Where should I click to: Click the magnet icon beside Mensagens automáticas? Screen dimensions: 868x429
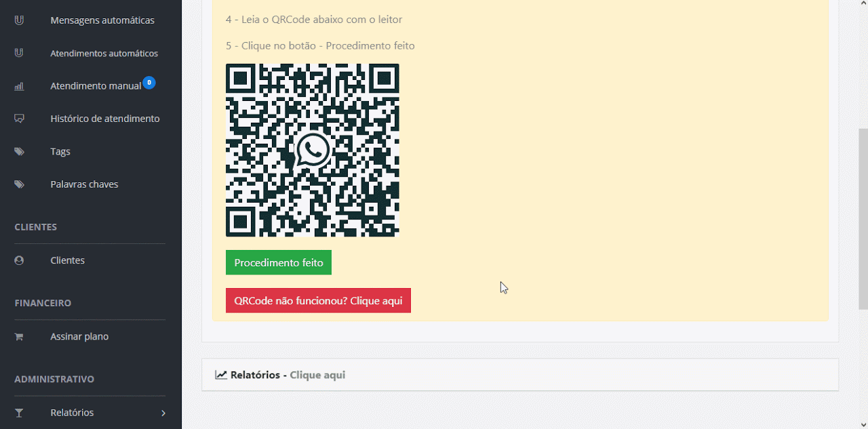coord(19,20)
